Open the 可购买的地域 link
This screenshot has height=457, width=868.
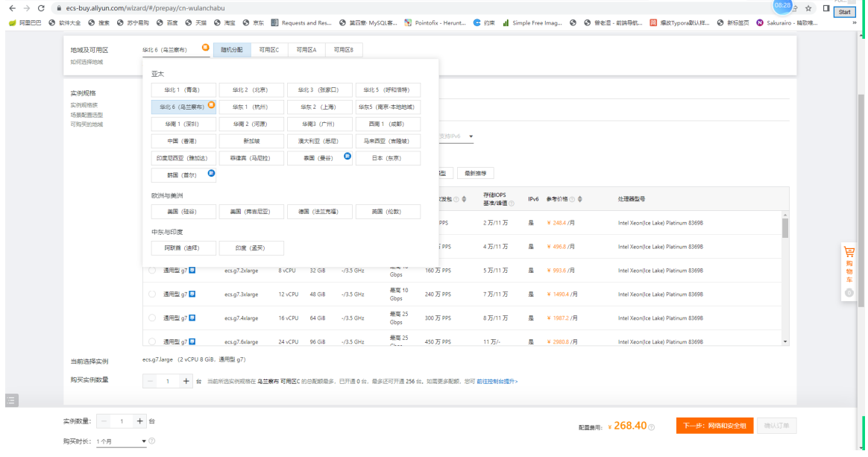point(87,125)
